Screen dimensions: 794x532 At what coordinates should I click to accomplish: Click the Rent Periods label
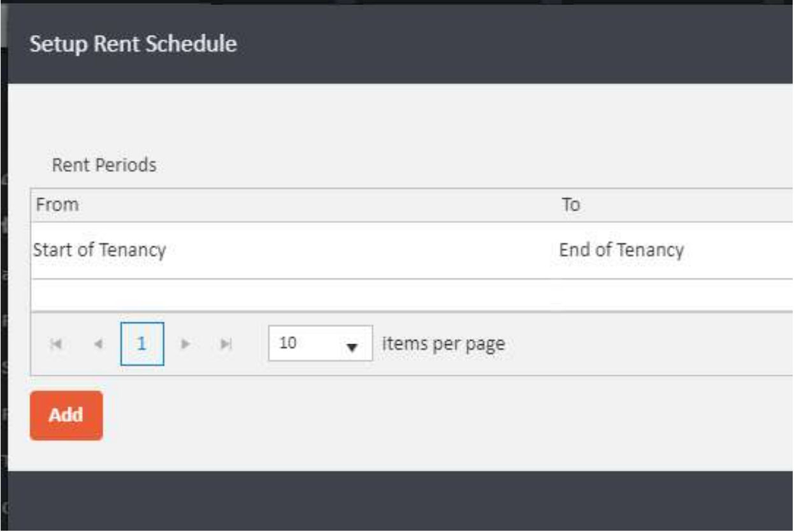pos(104,165)
